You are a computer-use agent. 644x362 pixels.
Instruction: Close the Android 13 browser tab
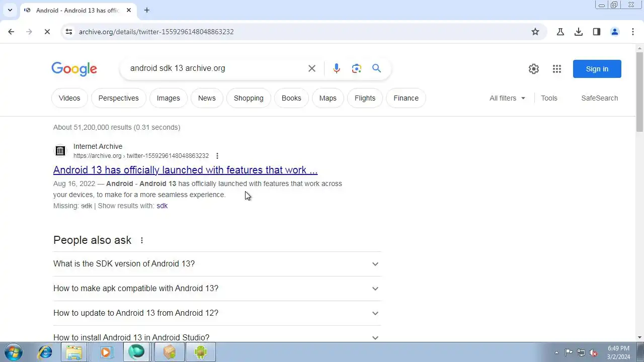tap(129, 10)
